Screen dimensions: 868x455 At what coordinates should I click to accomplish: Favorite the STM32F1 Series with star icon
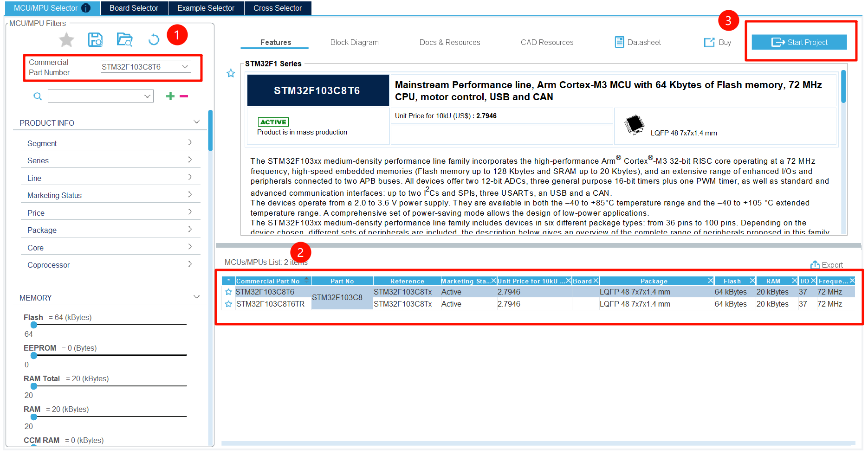(231, 73)
